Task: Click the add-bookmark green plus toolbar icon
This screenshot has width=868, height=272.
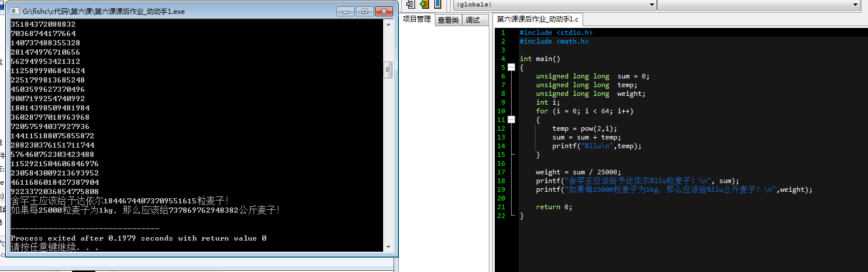Action: [x=424, y=4]
